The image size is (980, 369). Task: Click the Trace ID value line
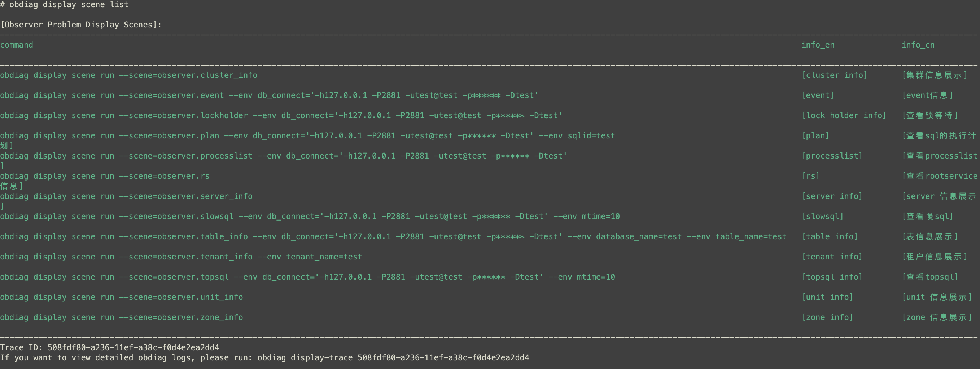tap(110, 347)
